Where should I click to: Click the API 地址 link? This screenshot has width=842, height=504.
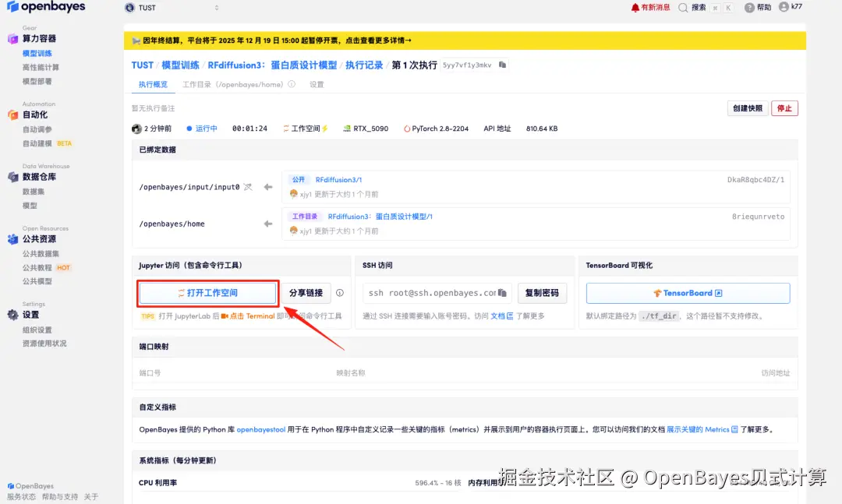[497, 129]
